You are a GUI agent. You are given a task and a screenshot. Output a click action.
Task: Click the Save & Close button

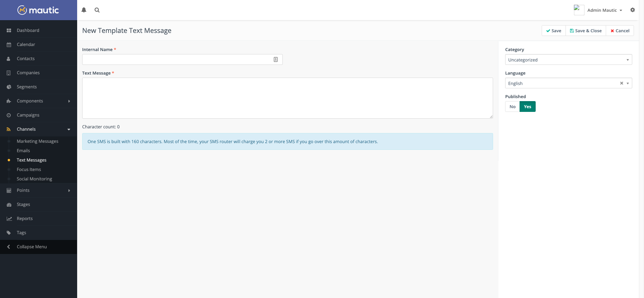coord(586,31)
